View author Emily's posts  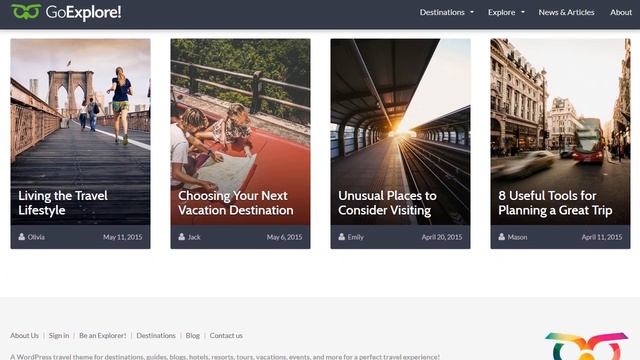click(356, 237)
